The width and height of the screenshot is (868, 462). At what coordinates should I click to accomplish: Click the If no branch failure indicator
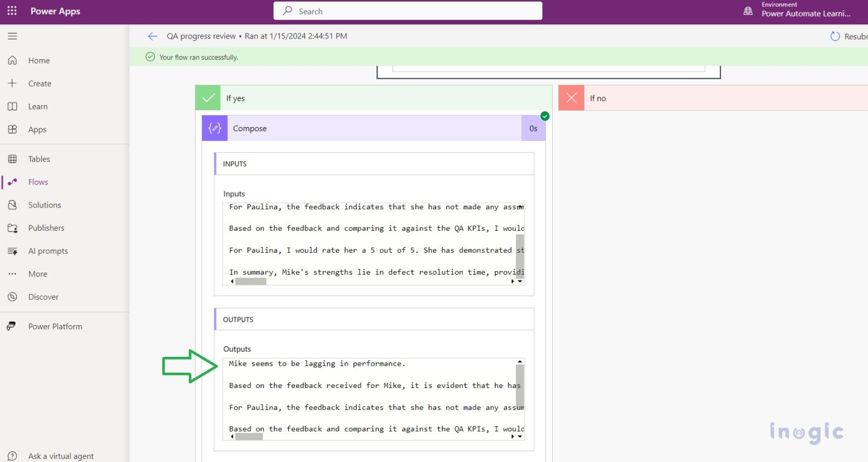[x=571, y=97]
